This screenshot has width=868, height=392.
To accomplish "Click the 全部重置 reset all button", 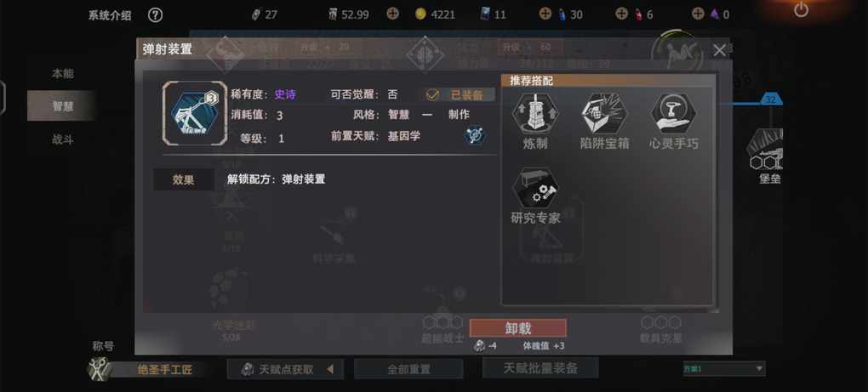I will pos(408,369).
